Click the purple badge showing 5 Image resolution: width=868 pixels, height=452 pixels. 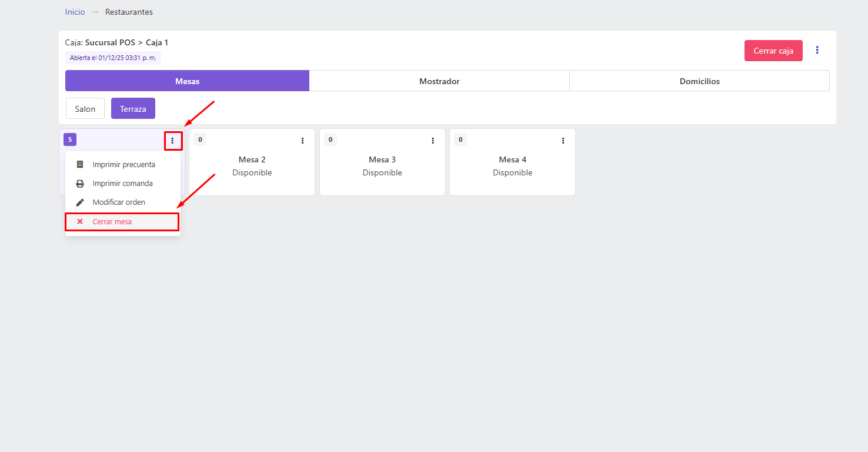tap(70, 139)
